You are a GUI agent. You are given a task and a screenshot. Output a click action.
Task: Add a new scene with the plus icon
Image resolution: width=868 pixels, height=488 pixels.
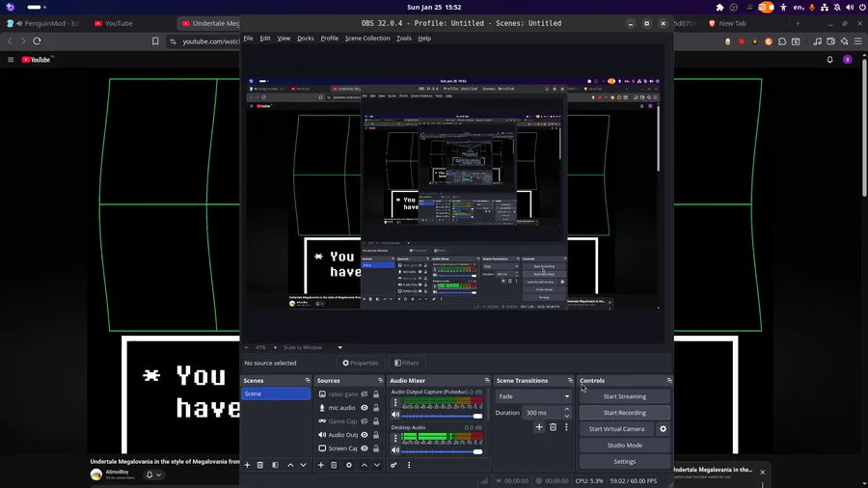pos(248,465)
